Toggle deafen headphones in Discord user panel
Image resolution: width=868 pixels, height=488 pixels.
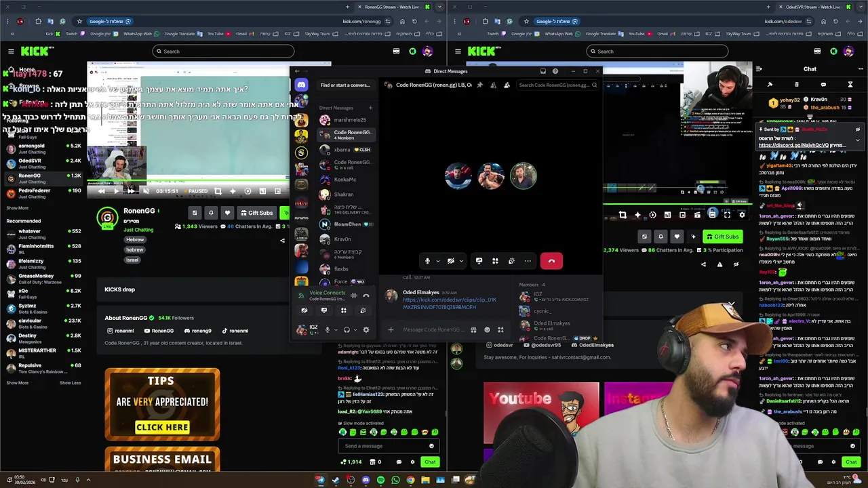coord(347,330)
